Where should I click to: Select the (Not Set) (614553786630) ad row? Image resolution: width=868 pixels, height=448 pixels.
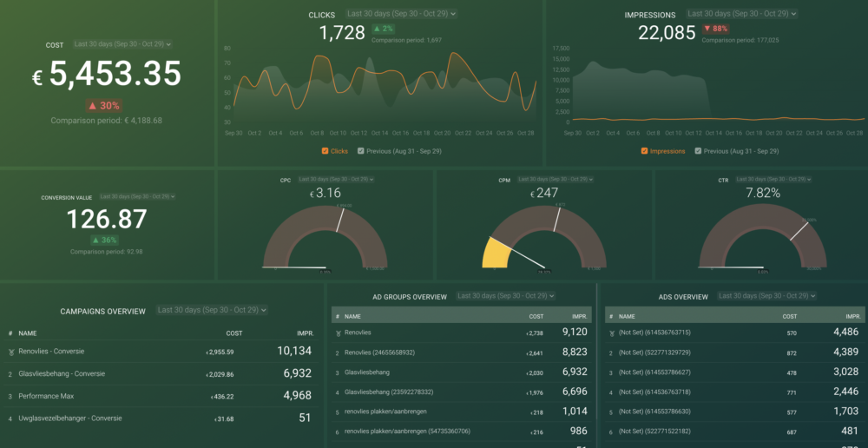point(735,412)
